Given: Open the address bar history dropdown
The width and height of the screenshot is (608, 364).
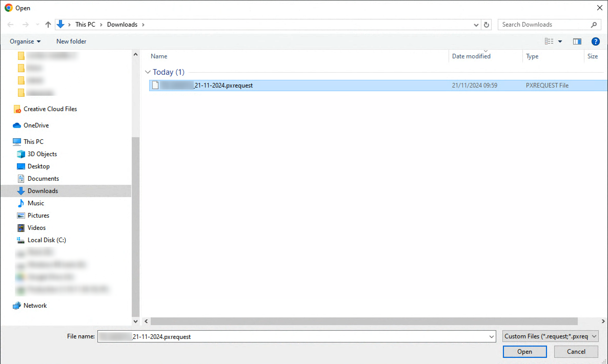Looking at the screenshot, I should (x=476, y=25).
